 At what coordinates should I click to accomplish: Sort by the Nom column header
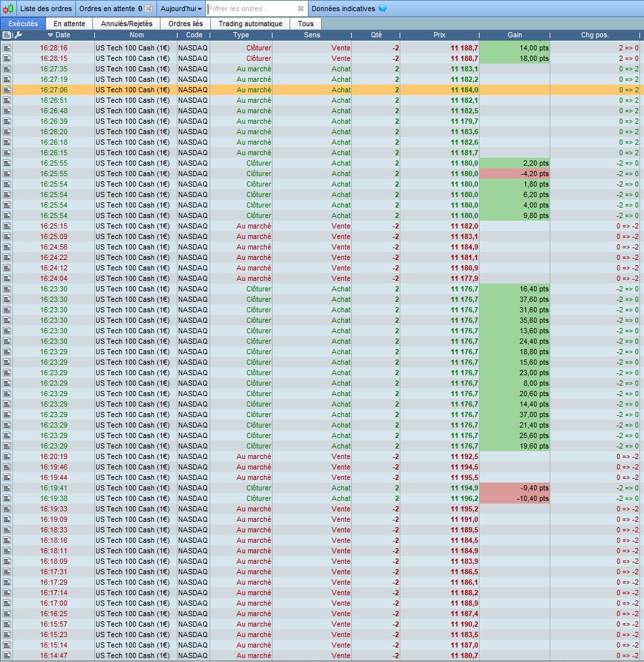[136, 35]
